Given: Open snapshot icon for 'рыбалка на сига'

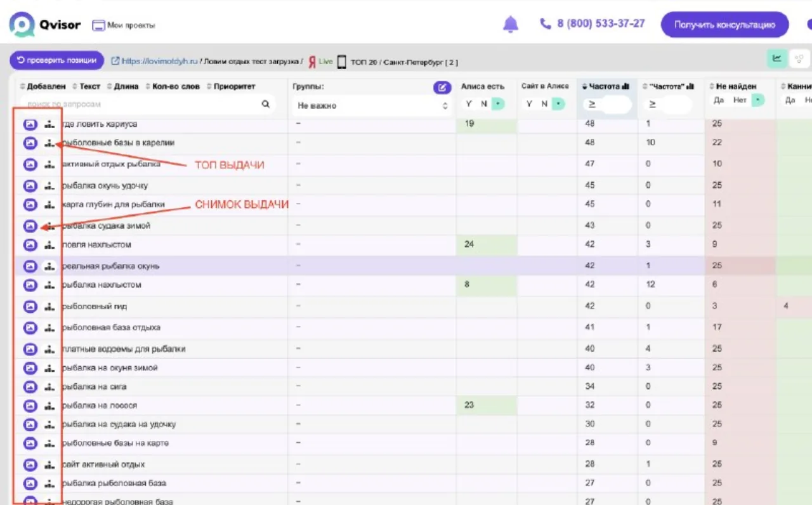Looking at the screenshot, I should (30, 387).
